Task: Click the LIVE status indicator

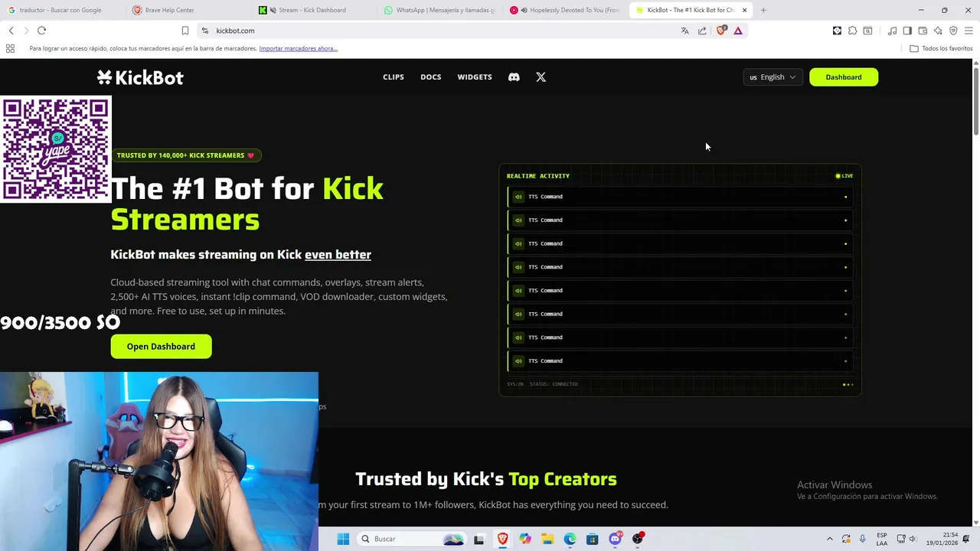Action: pos(844,176)
